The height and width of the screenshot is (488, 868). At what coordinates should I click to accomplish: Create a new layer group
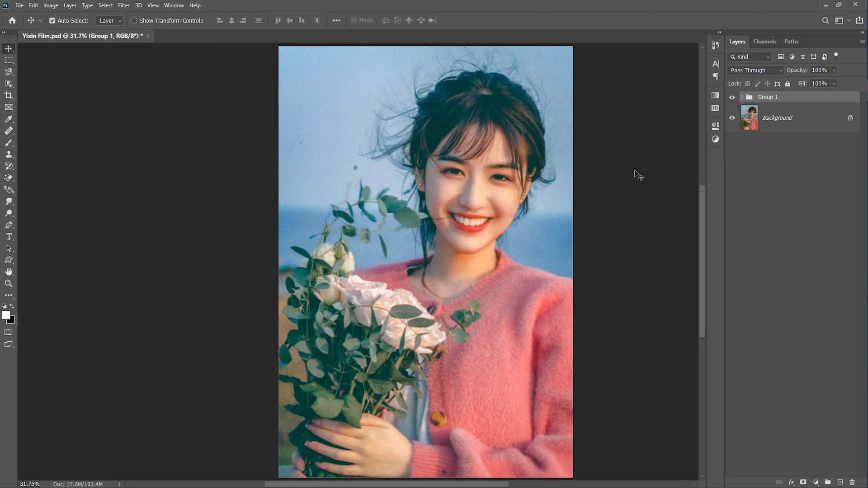828,482
